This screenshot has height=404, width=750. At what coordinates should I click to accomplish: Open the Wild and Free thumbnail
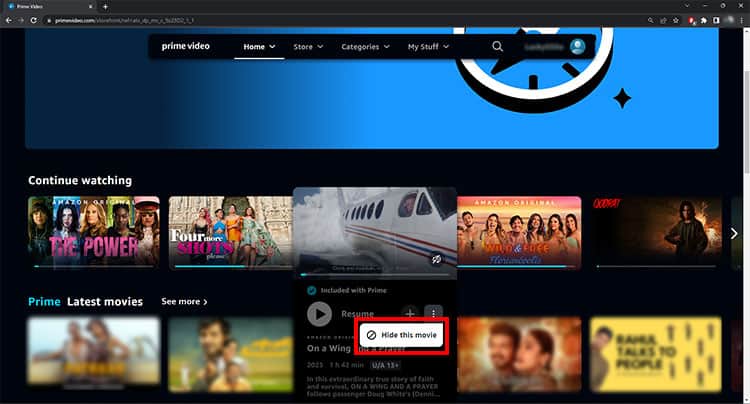point(519,233)
